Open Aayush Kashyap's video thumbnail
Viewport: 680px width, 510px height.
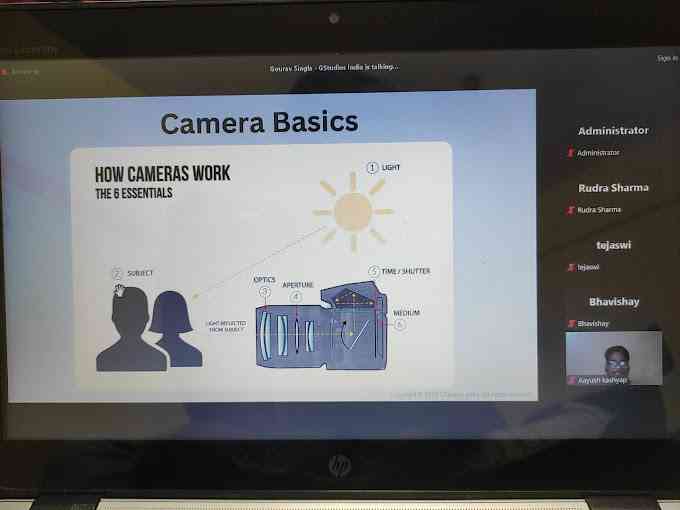612,357
